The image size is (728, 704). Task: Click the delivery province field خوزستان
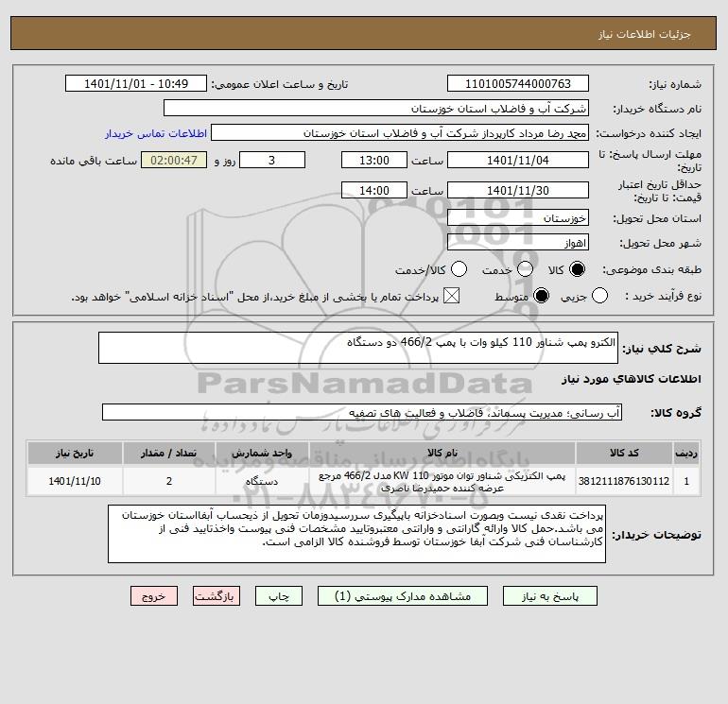click(x=518, y=218)
